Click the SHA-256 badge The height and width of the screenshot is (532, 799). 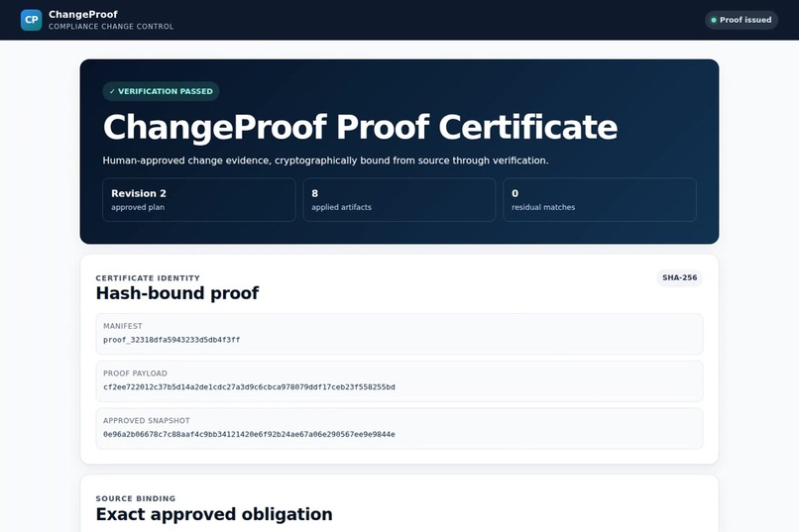coord(679,277)
